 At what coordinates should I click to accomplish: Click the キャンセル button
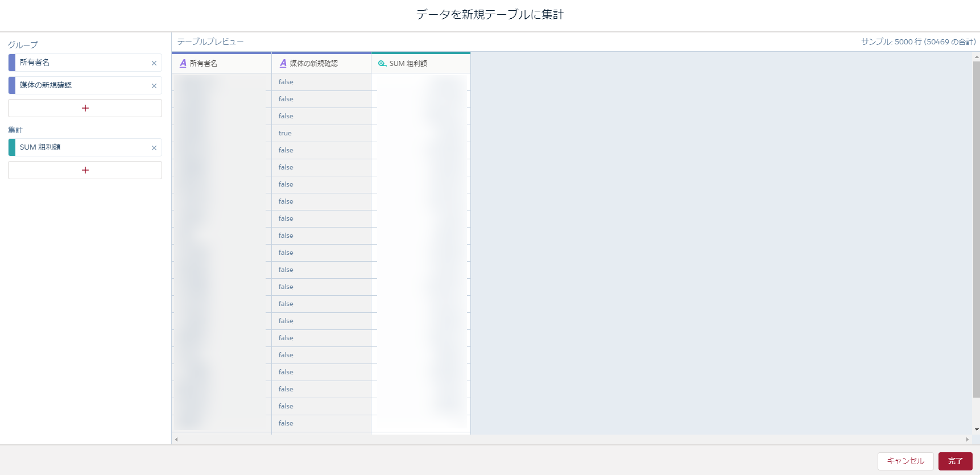905,461
